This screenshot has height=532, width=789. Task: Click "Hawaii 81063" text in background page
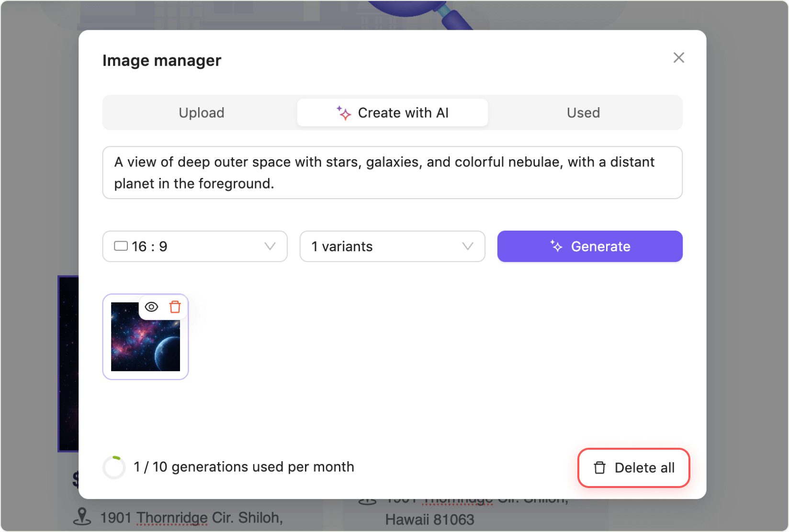430,520
